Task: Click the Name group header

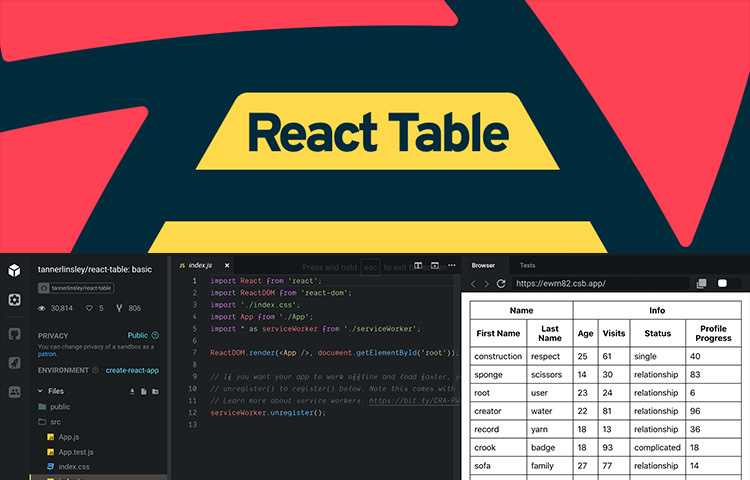Action: [x=521, y=310]
